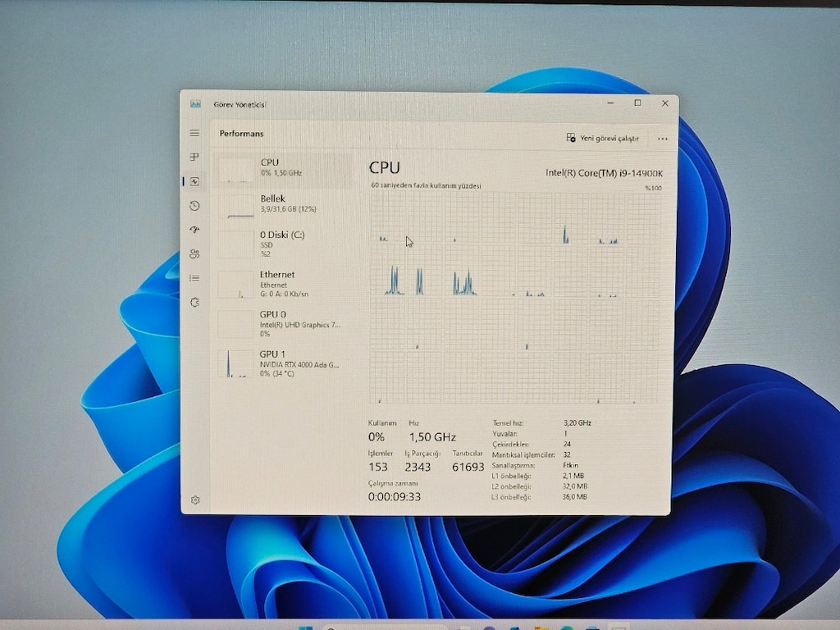Viewport: 840px width, 630px height.
Task: Click the Yuvalar value 1
Action: (x=565, y=433)
